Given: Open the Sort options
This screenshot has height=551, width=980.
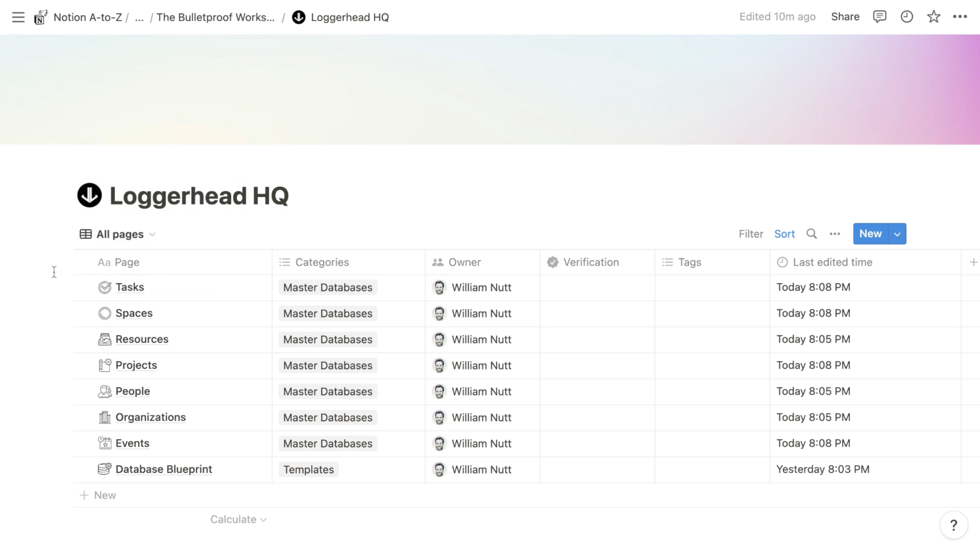Looking at the screenshot, I should click(784, 233).
